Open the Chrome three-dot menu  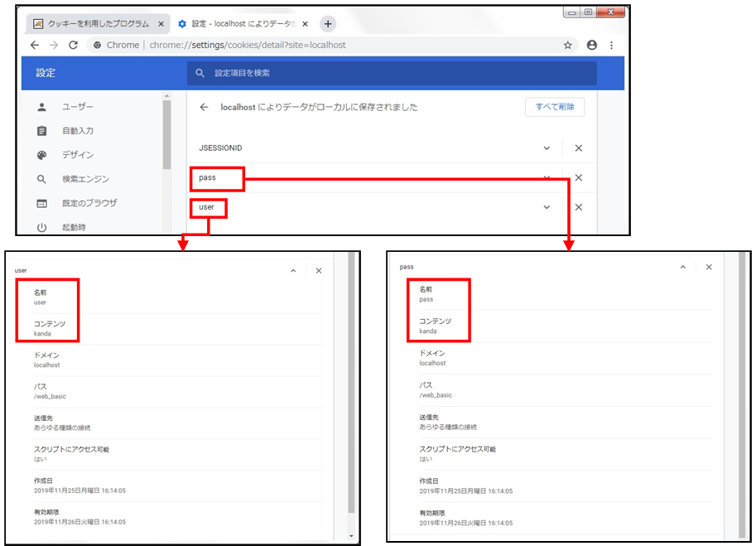612,45
